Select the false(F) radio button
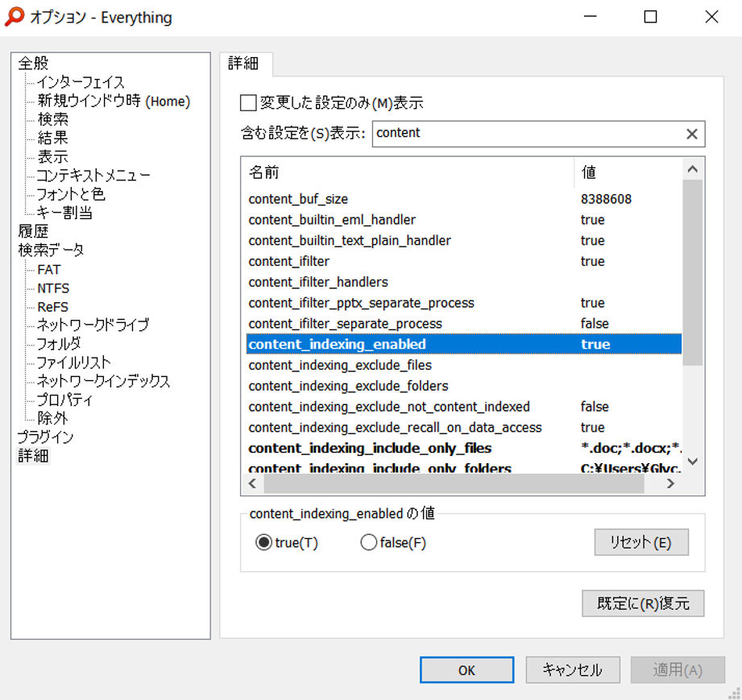Image resolution: width=742 pixels, height=700 pixels. [x=369, y=542]
